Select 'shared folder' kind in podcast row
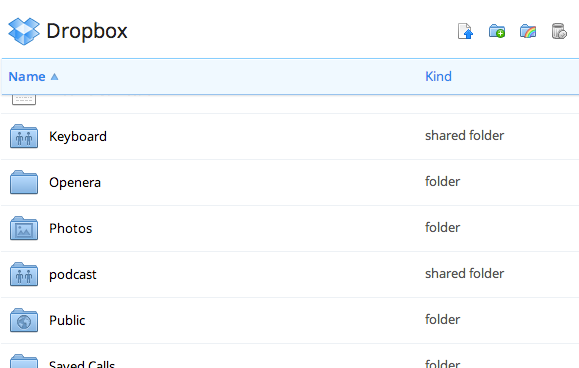579x368 pixels. [465, 274]
